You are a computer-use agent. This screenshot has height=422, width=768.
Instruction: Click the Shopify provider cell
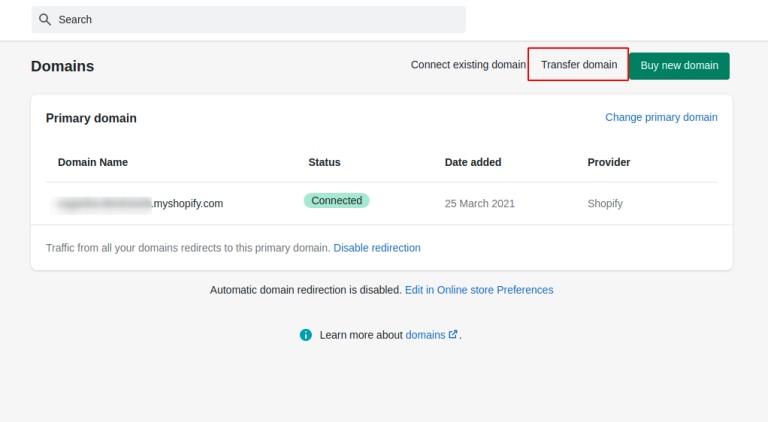605,204
